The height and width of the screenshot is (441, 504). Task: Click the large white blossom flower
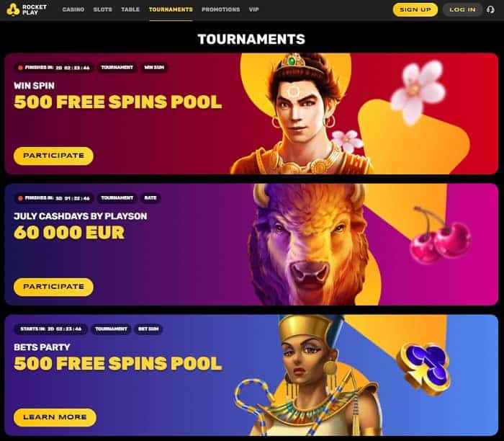click(x=418, y=91)
